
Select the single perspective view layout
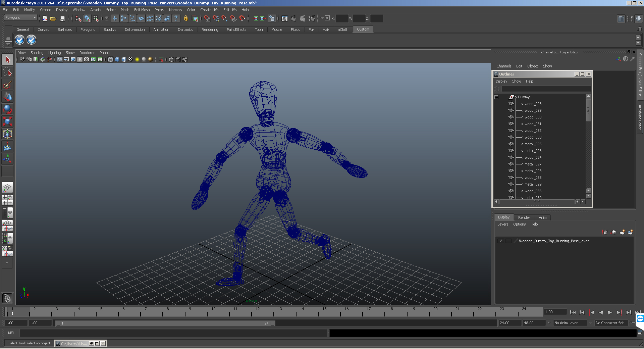coord(7,187)
